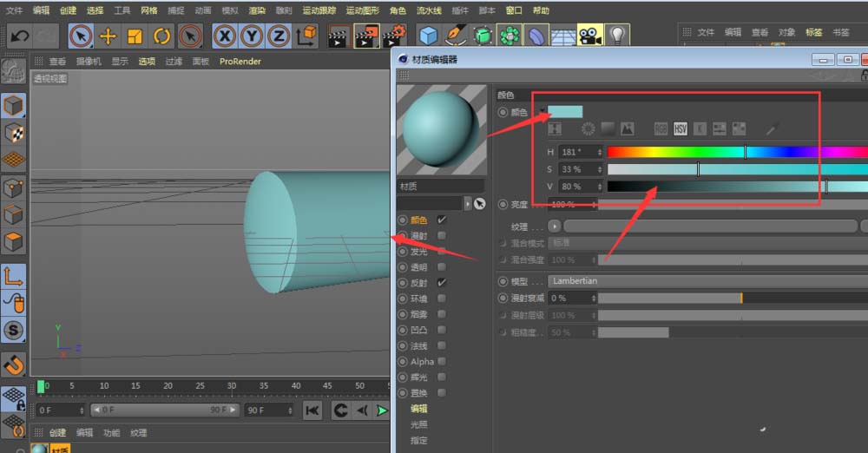Image resolution: width=868 pixels, height=453 pixels.
Task: Click the play forward button
Action: click(x=381, y=410)
